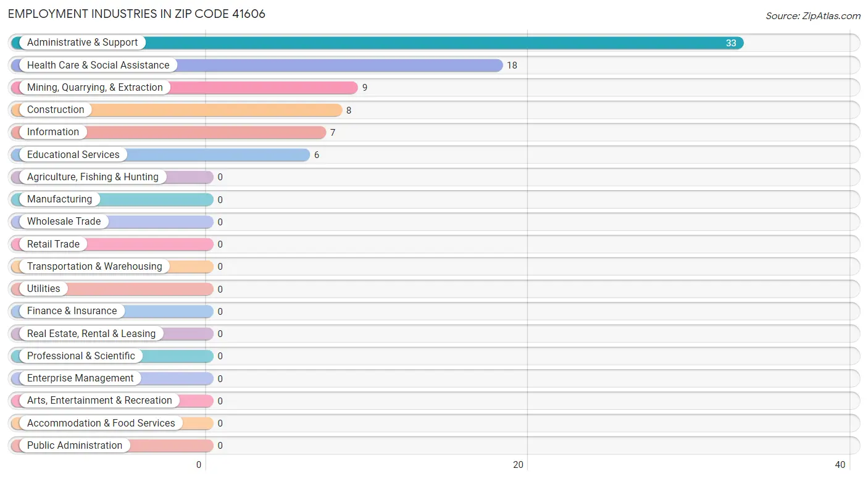Screen dimensions: 868x479
Task: Click the 'Transportation & Warehousing' label
Action: (94, 266)
